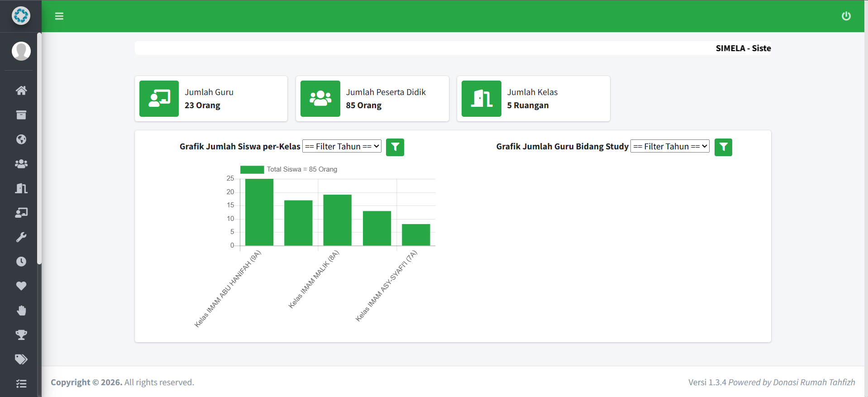The image size is (868, 397).
Task: Click the tags icon in sidebar
Action: pos(21,359)
